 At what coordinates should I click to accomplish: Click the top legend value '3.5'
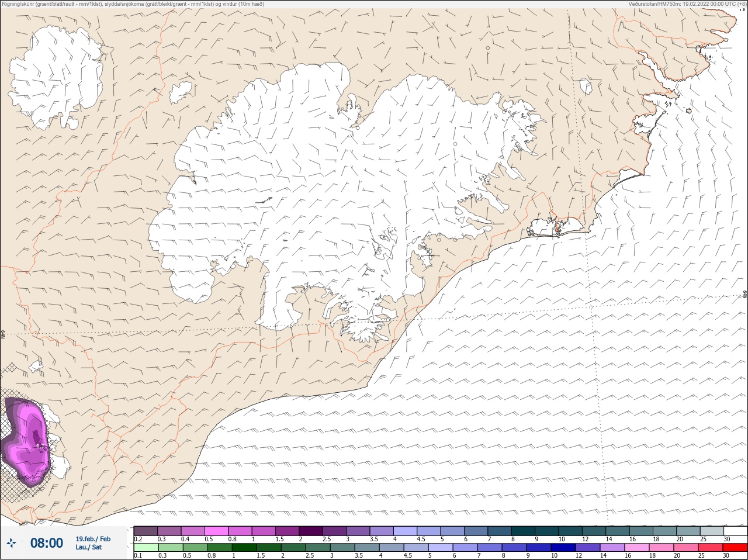pos(374,539)
